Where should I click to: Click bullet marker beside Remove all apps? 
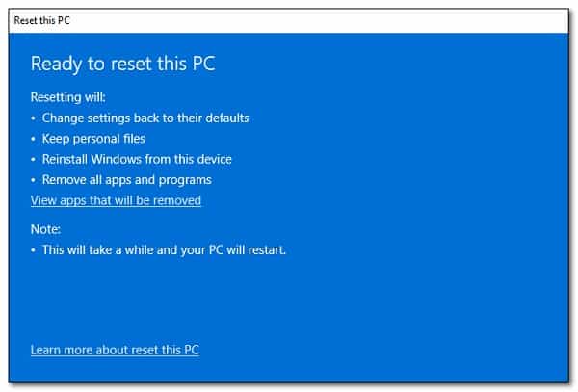coord(34,180)
